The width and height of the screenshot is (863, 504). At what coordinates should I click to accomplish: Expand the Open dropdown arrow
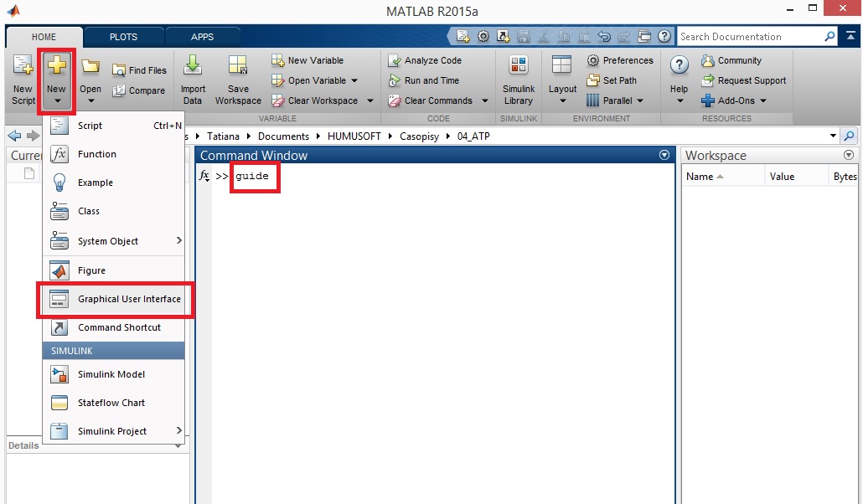point(90,100)
